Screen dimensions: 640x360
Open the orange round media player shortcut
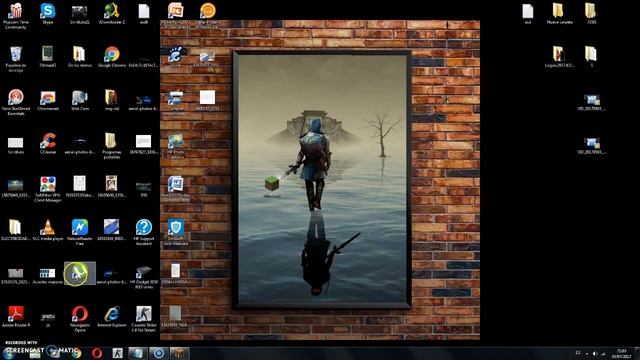coord(207,16)
